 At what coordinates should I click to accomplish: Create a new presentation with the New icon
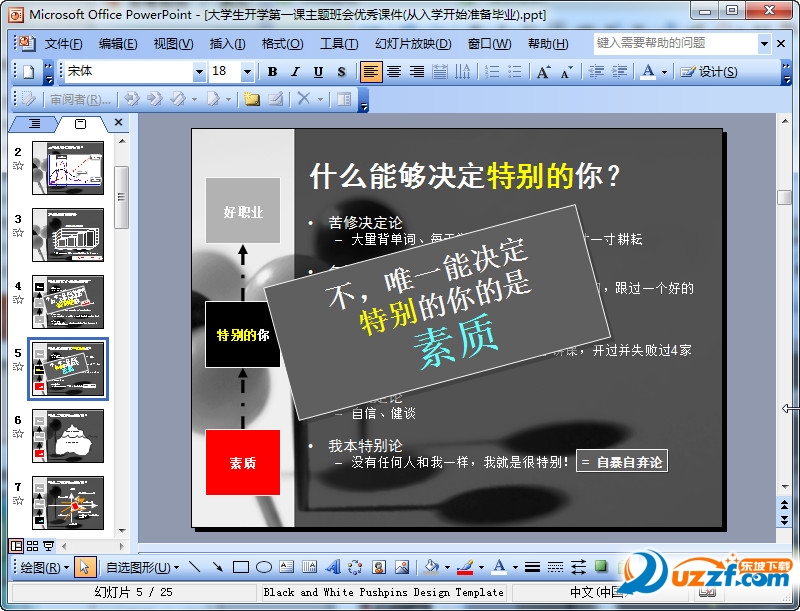tap(29, 72)
